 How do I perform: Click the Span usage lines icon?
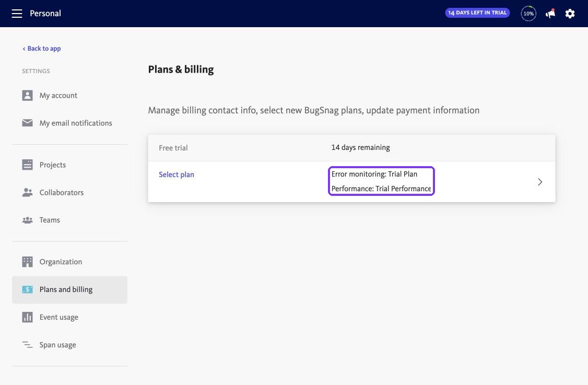click(27, 344)
